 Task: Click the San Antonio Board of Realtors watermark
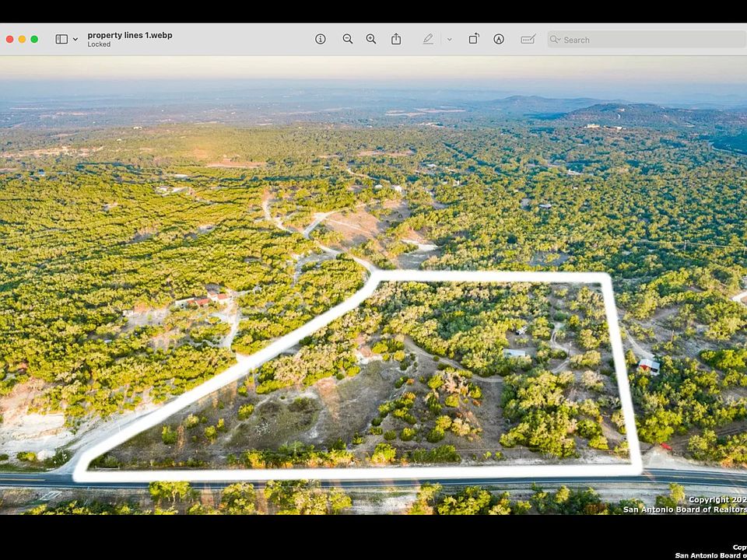pos(685,509)
